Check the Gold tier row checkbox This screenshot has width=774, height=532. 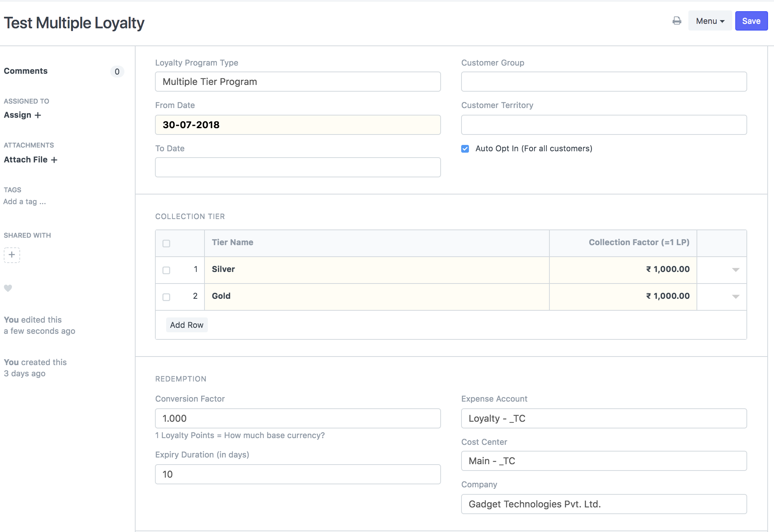pyautogui.click(x=166, y=297)
